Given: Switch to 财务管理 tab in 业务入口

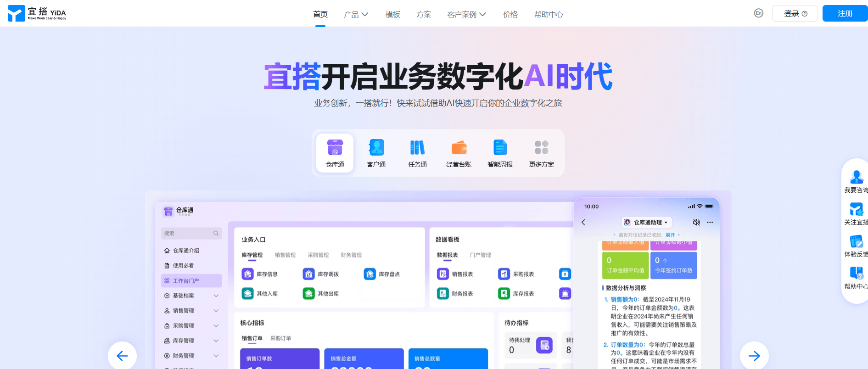Looking at the screenshot, I should 351,255.
